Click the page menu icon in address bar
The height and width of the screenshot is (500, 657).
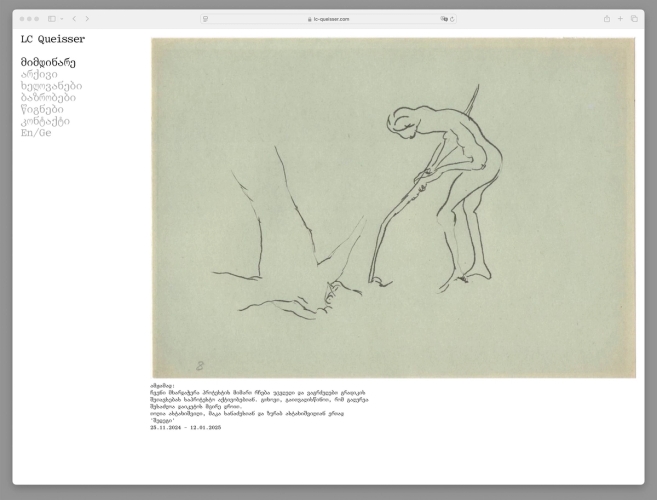pos(205,19)
